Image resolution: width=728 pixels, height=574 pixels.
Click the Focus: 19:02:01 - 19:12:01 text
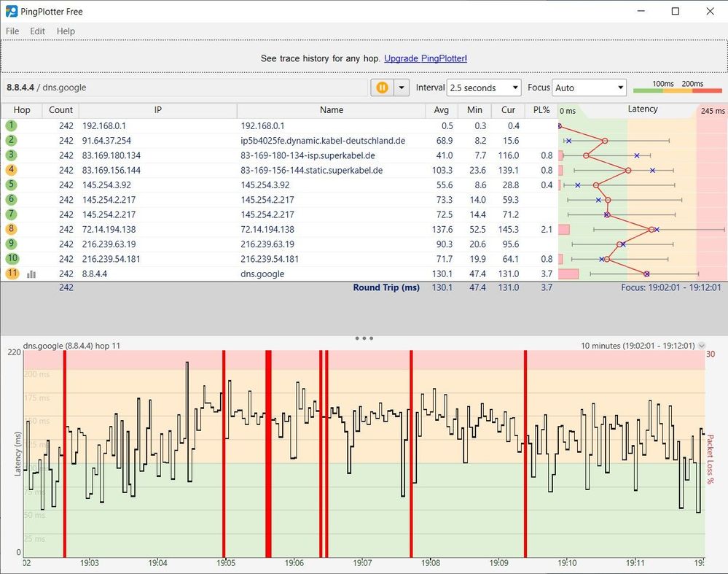(671, 287)
